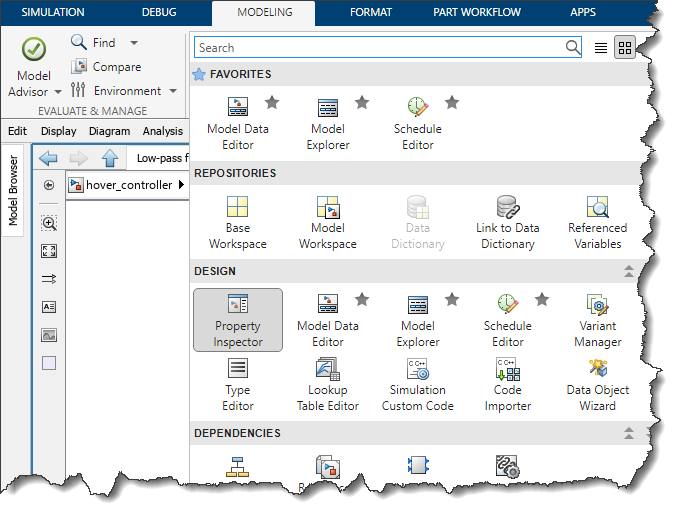Viewport: 683px width, 516px height.
Task: Collapse the Design section
Action: click(x=628, y=271)
